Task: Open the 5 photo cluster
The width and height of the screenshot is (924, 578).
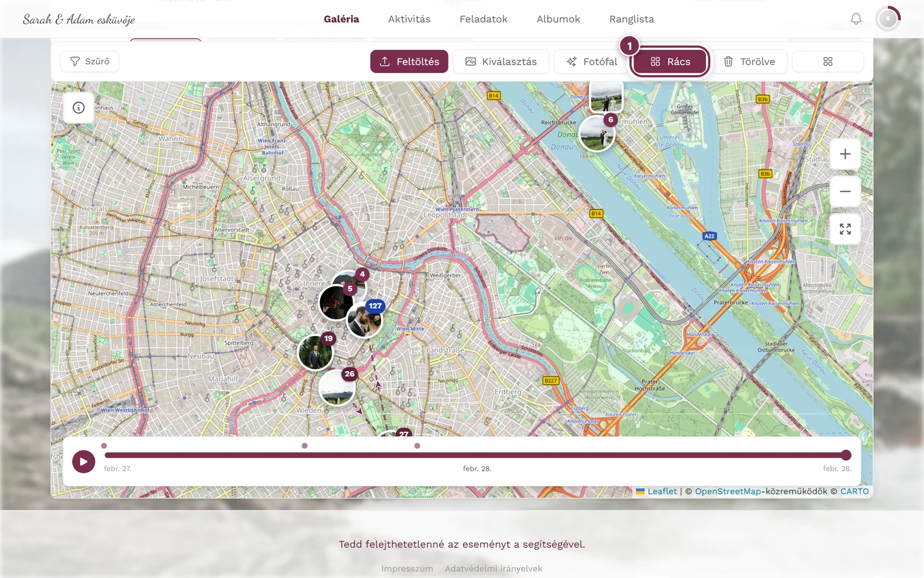Action: (x=336, y=302)
